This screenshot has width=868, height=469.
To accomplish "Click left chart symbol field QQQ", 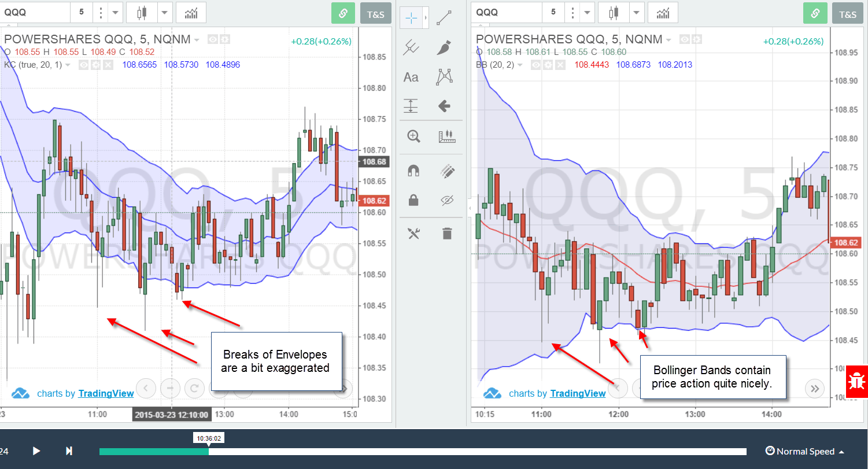I will point(35,12).
